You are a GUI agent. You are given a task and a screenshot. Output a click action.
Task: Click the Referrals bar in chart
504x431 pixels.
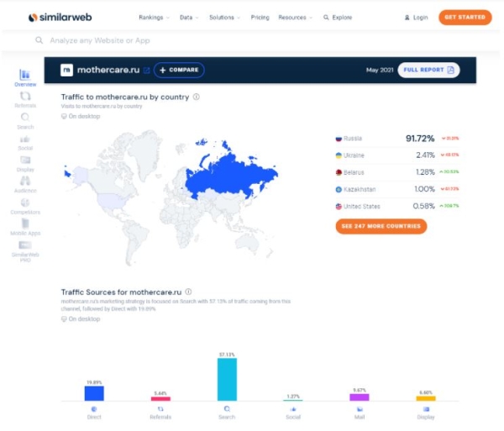160,399
